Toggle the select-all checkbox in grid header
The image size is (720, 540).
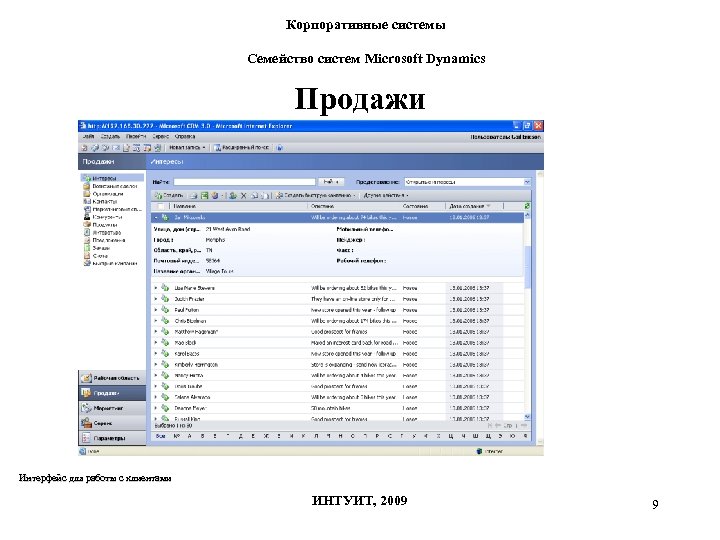[x=161, y=206]
